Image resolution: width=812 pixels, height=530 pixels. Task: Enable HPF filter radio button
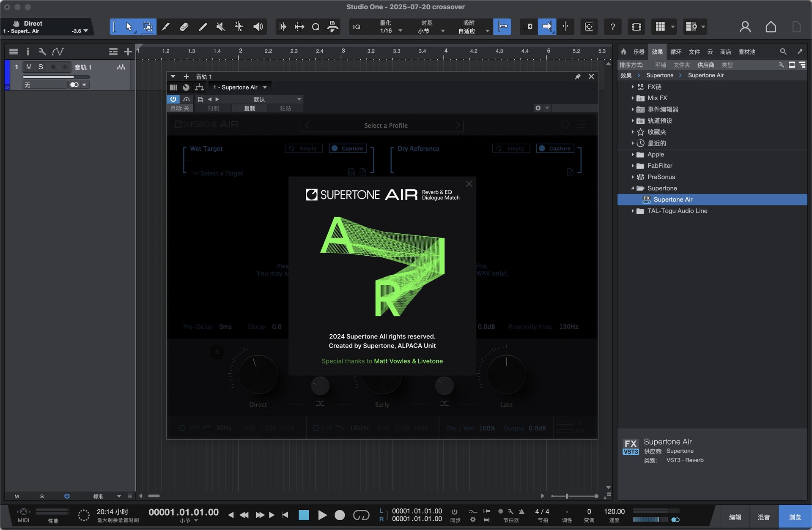(x=182, y=428)
